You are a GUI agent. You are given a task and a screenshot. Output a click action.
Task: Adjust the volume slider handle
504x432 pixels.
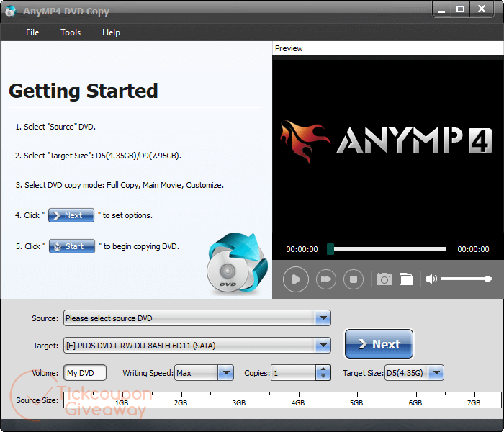click(487, 279)
